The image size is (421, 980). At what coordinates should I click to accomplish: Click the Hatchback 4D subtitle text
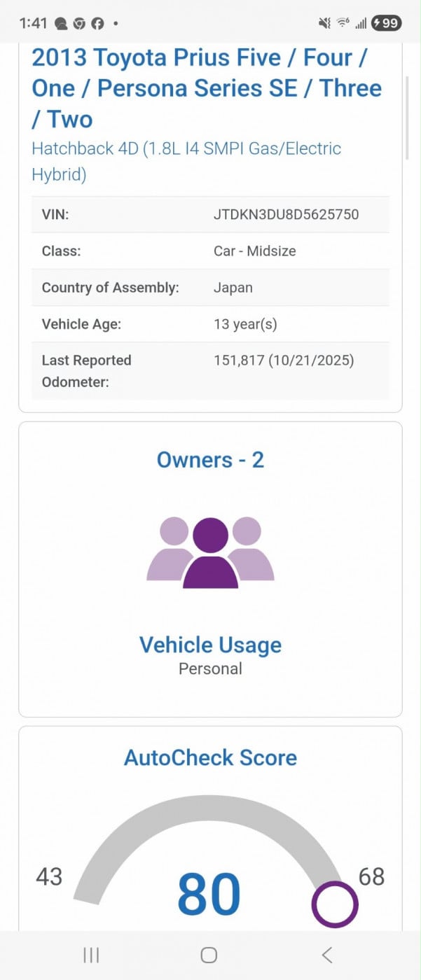tap(186, 160)
